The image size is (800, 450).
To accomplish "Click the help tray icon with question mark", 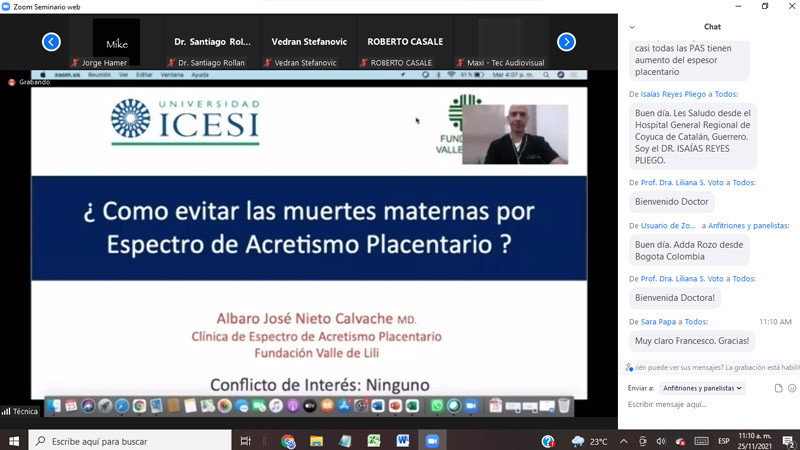I will point(548,441).
